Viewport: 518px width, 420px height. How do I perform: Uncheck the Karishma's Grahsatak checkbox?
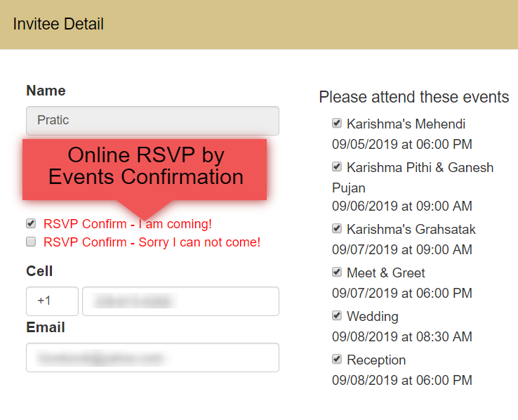click(337, 228)
